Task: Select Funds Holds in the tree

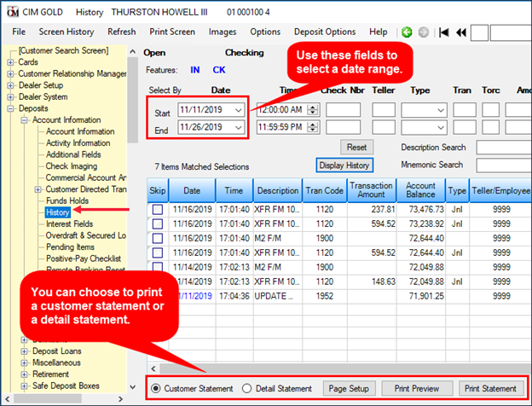Action: (x=67, y=200)
